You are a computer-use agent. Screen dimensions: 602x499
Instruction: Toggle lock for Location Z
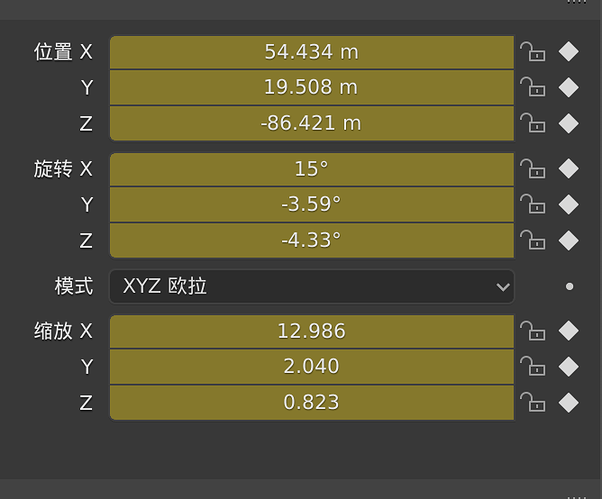[x=532, y=124]
